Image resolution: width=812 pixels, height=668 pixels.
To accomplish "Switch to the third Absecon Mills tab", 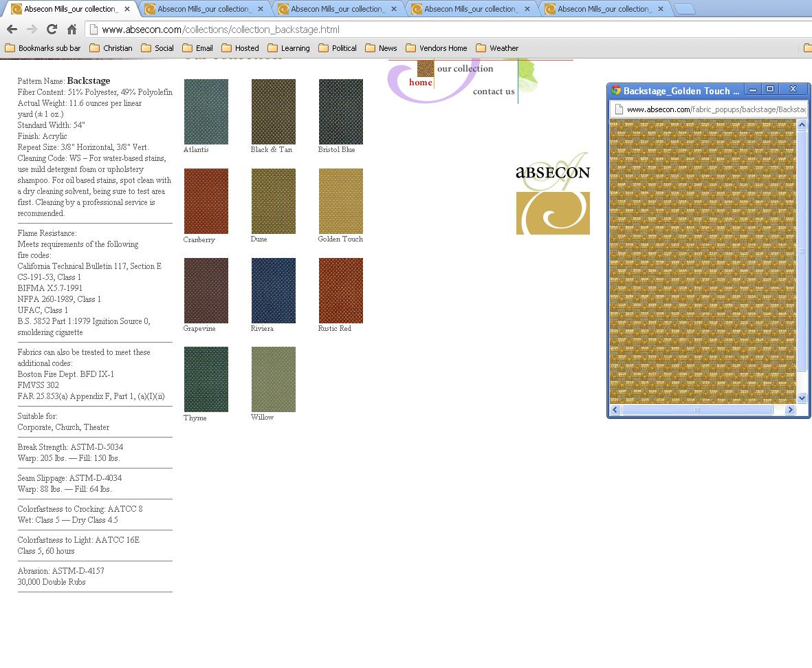I will click(x=338, y=9).
